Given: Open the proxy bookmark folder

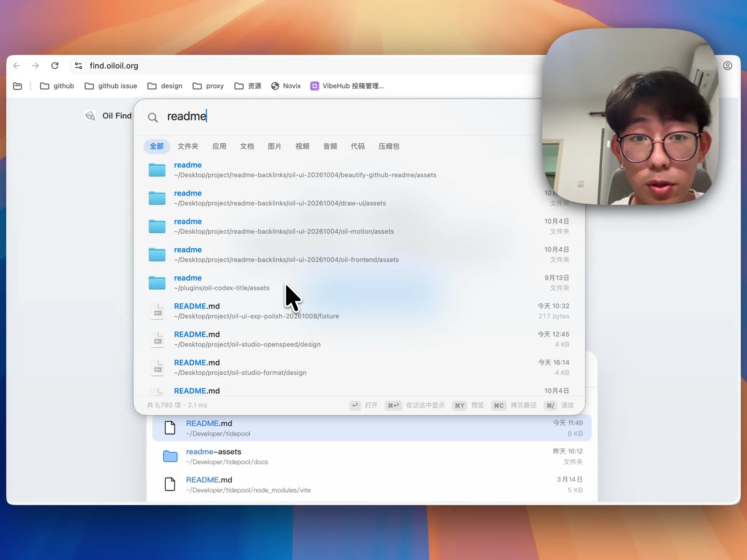Looking at the screenshot, I should click(208, 86).
